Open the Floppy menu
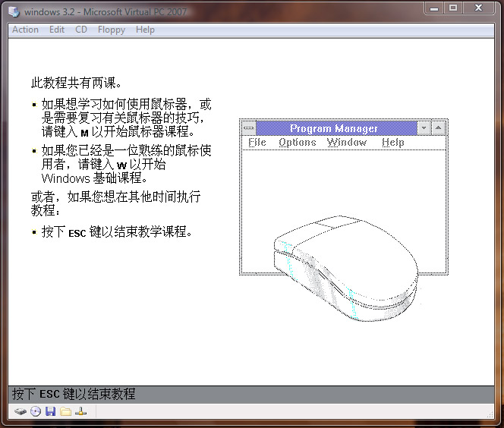The height and width of the screenshot is (428, 504). [x=112, y=30]
